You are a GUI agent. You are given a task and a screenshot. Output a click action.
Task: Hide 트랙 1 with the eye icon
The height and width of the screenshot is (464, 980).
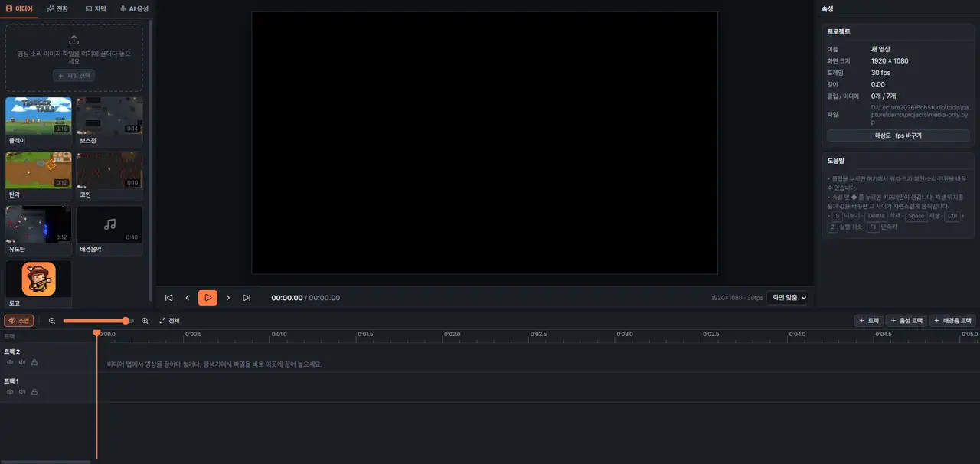pos(10,392)
